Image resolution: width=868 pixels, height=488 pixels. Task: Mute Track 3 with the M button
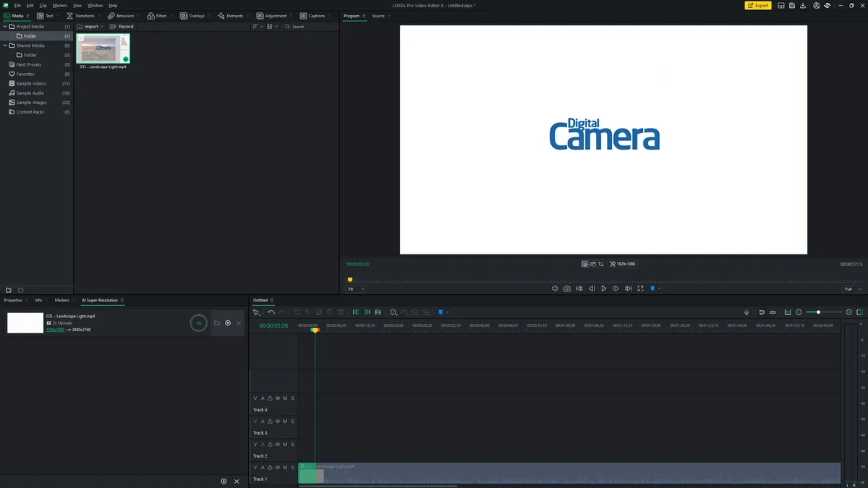click(x=285, y=421)
